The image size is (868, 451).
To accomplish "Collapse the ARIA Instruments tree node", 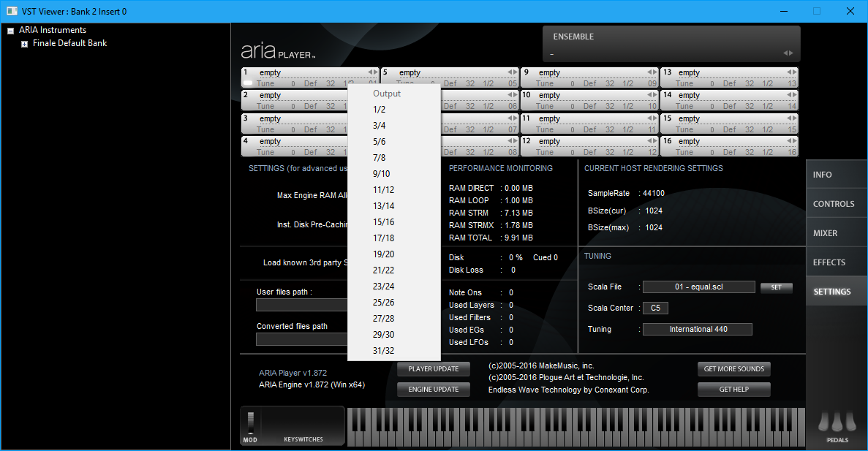I will click(x=11, y=31).
